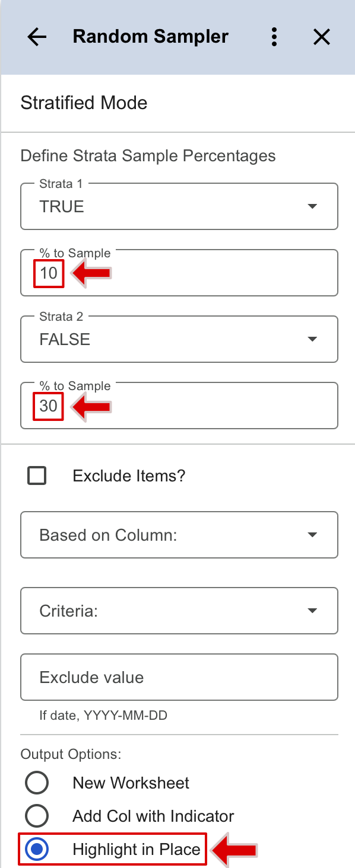The width and height of the screenshot is (355, 868).
Task: Select the New Worksheet output option
Action: pos(37,783)
